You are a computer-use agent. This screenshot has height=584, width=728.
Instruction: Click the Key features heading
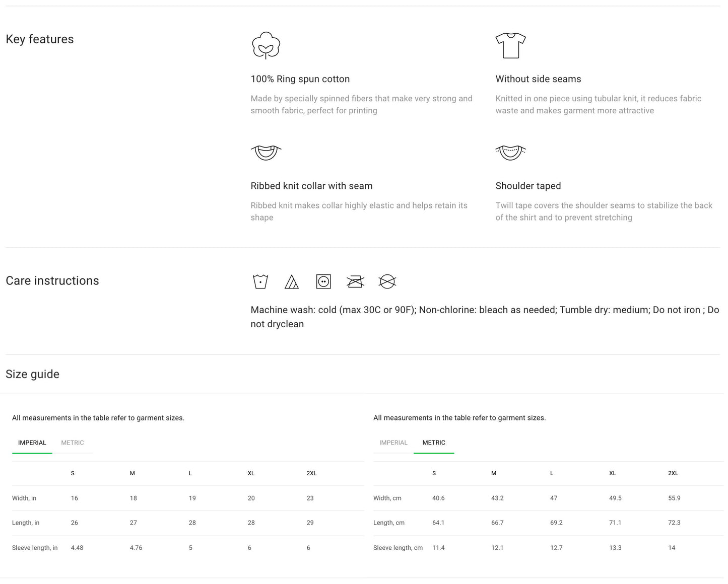coord(40,39)
